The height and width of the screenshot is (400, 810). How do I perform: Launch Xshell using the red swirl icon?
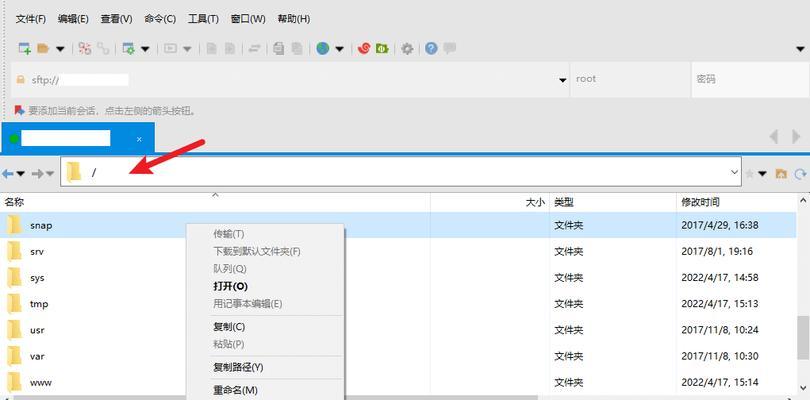pyautogui.click(x=364, y=49)
